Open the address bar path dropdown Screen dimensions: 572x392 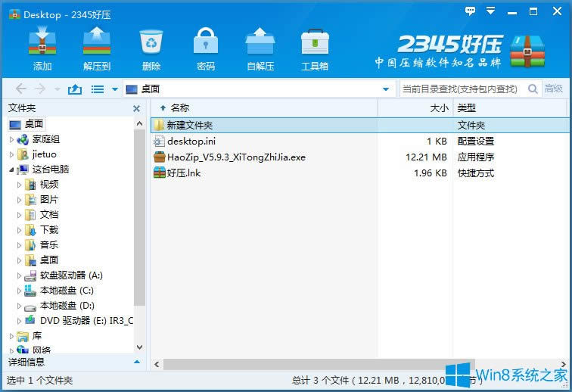click(385, 89)
